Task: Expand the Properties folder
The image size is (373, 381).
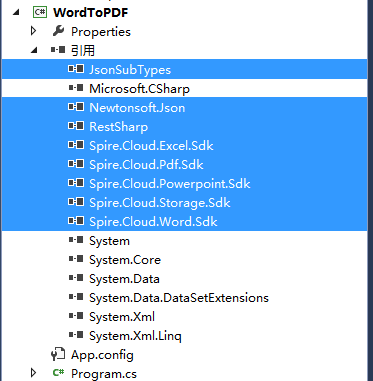Action: pyautogui.click(x=33, y=31)
